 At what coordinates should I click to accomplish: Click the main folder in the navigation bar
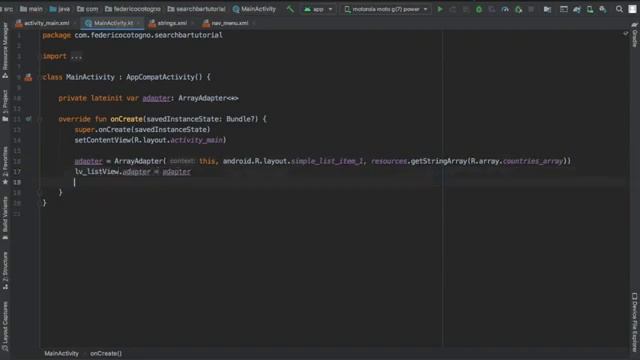[31, 9]
